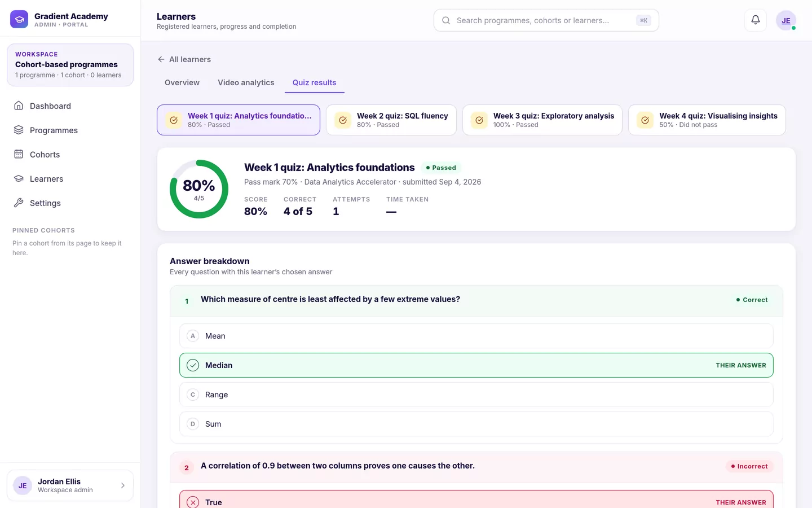The height and width of the screenshot is (508, 812).
Task: Switch to the Overview tab
Action: tap(182, 82)
